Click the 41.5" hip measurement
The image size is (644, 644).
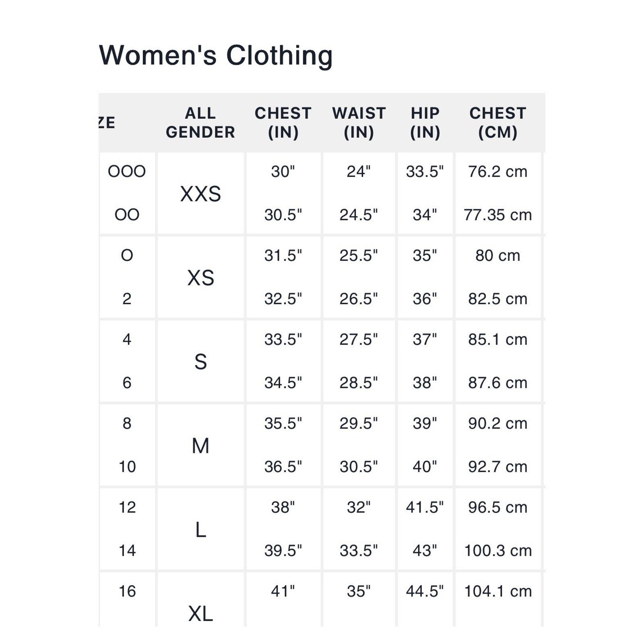point(425,507)
